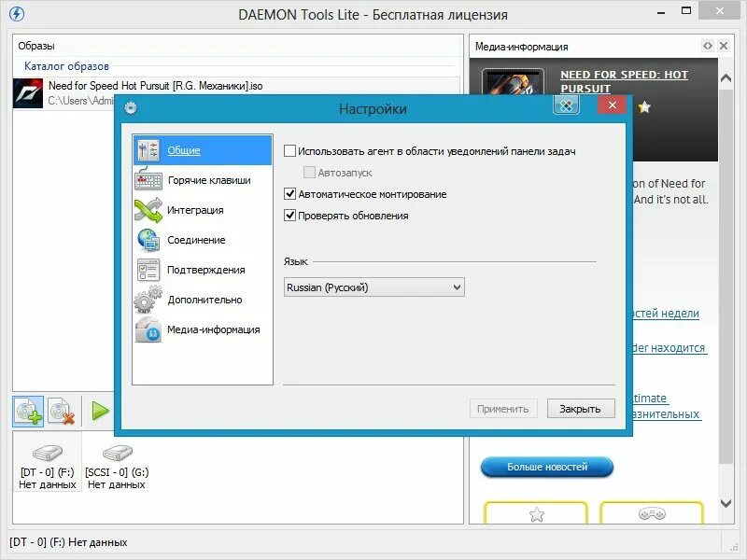Open Дополнительно gears icon

148,300
